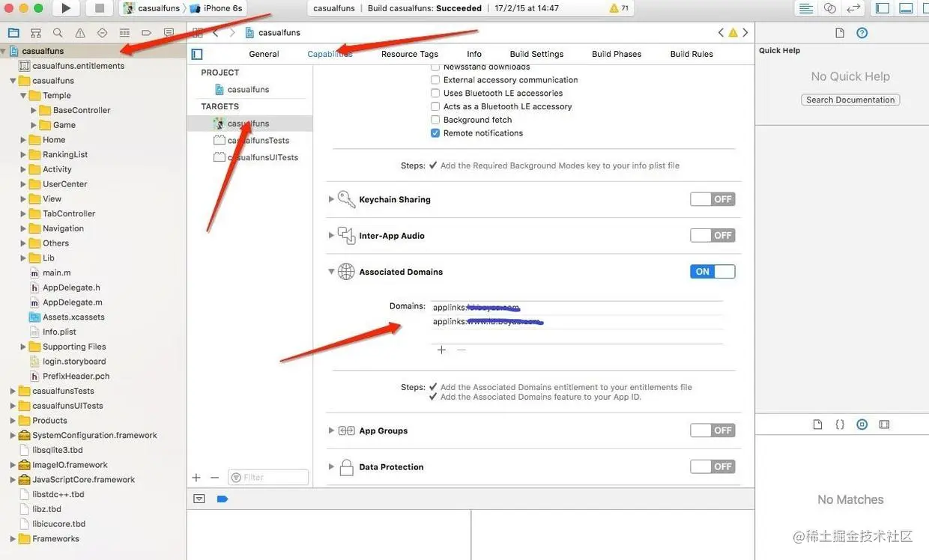Hide the debug area with toggle icon

[199, 499]
